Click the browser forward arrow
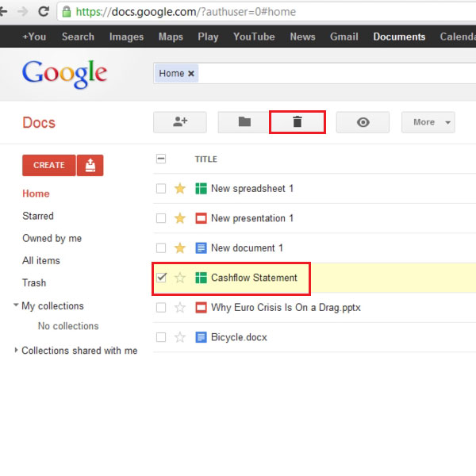This screenshot has width=476, height=476. (x=23, y=12)
